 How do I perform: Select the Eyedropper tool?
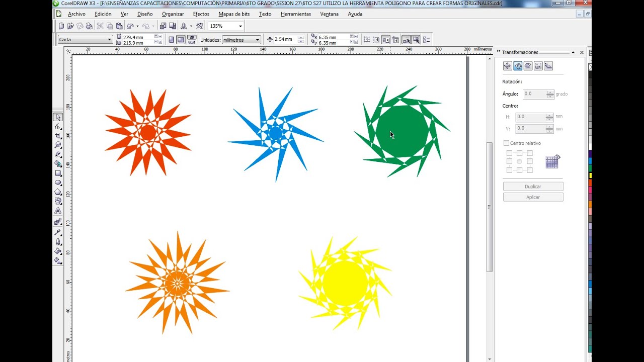(x=58, y=232)
